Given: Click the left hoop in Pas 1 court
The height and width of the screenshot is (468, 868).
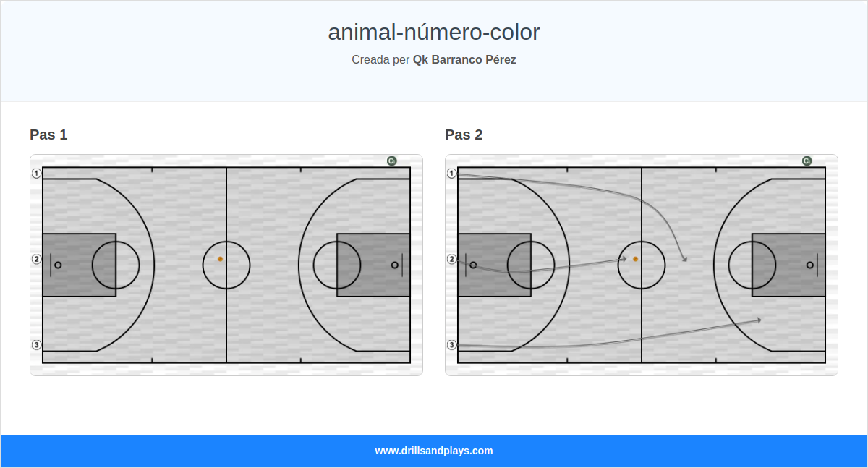Looking at the screenshot, I should (58, 265).
